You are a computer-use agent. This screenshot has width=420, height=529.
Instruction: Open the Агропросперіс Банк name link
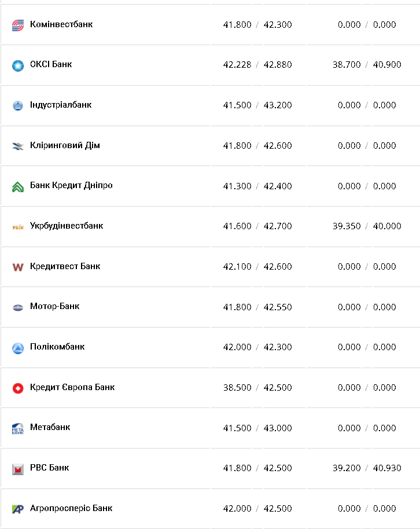click(x=71, y=508)
